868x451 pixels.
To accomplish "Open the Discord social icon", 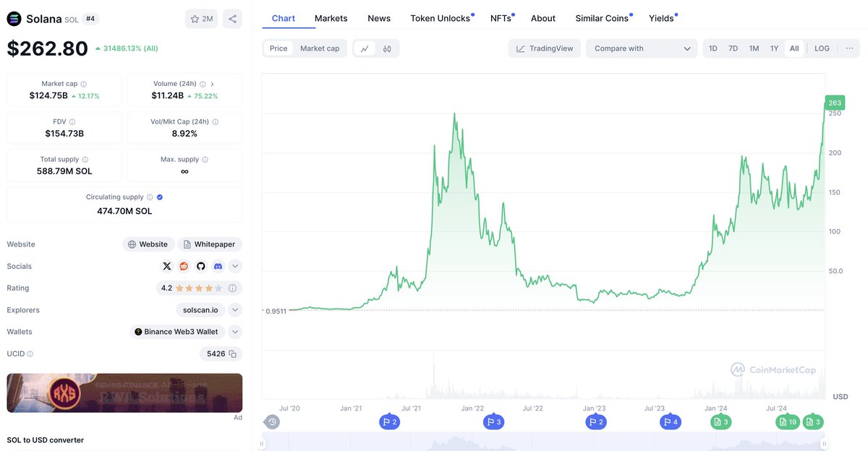I will coord(218,266).
